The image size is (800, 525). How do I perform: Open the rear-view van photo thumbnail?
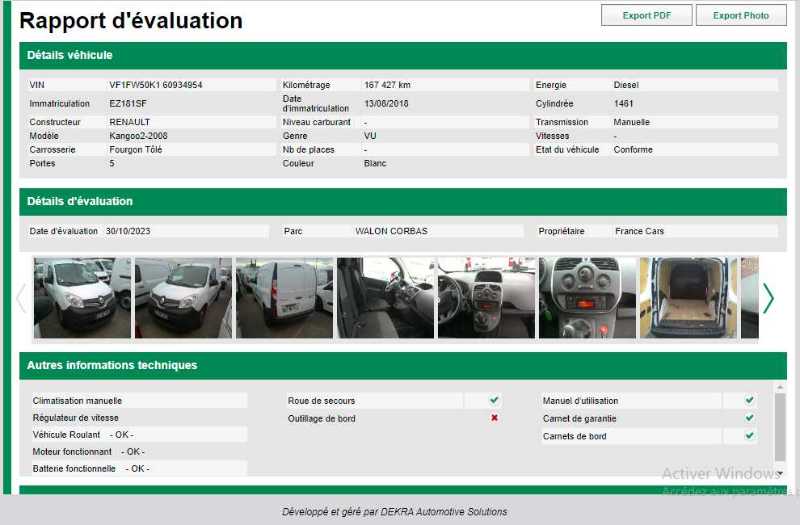point(284,298)
